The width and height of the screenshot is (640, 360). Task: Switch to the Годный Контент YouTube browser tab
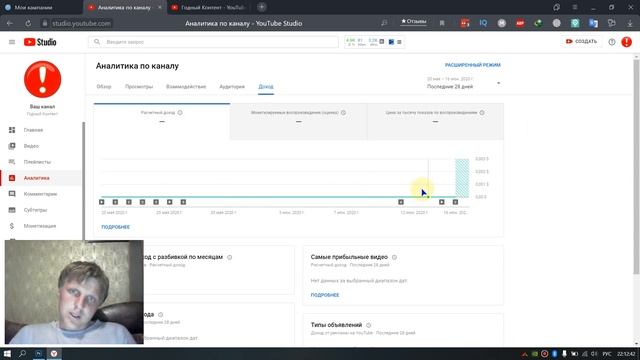(208, 7)
